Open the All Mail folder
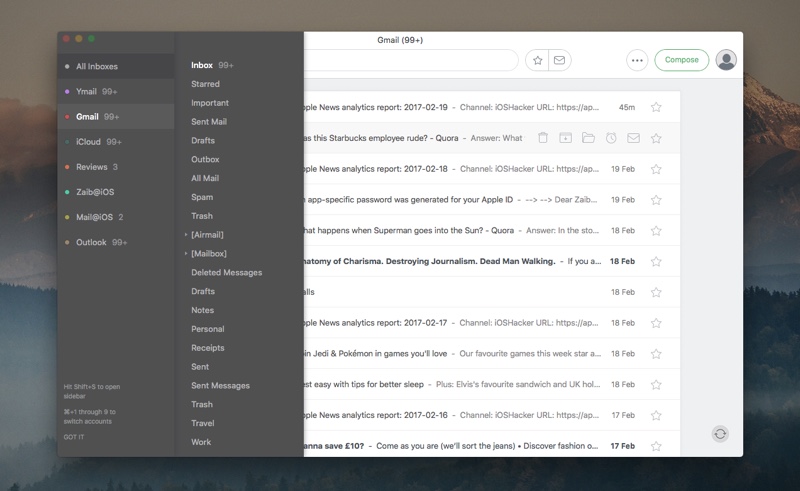Viewport: 800px width, 491px height. click(x=205, y=178)
